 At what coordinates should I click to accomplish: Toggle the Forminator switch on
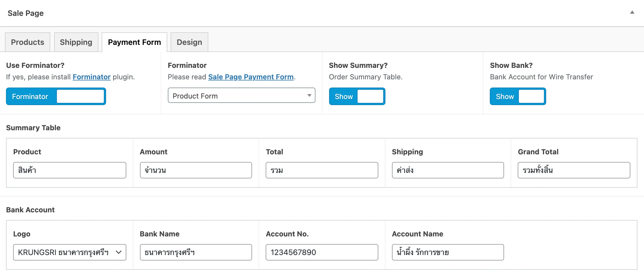[x=80, y=96]
